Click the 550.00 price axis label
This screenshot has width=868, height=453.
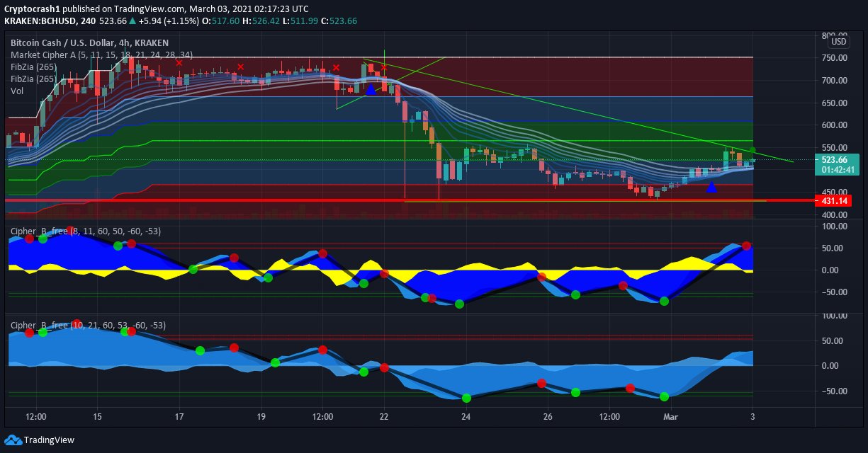click(x=835, y=147)
